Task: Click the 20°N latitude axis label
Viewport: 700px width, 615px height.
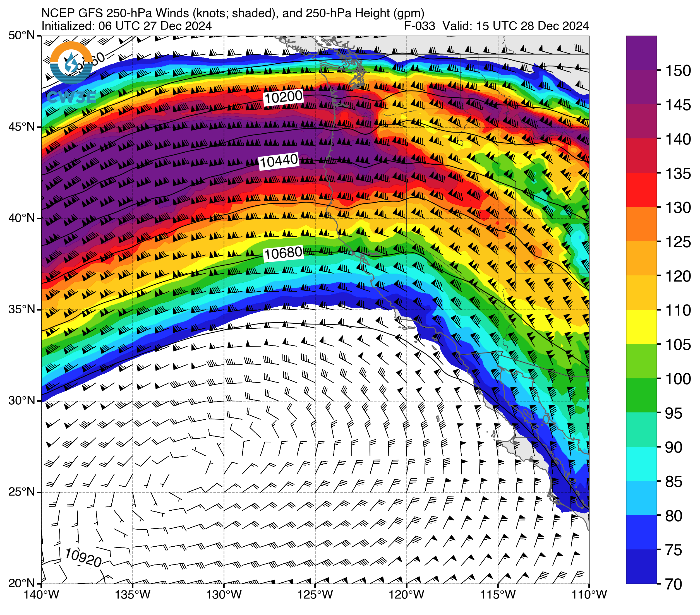Action: click(21, 583)
